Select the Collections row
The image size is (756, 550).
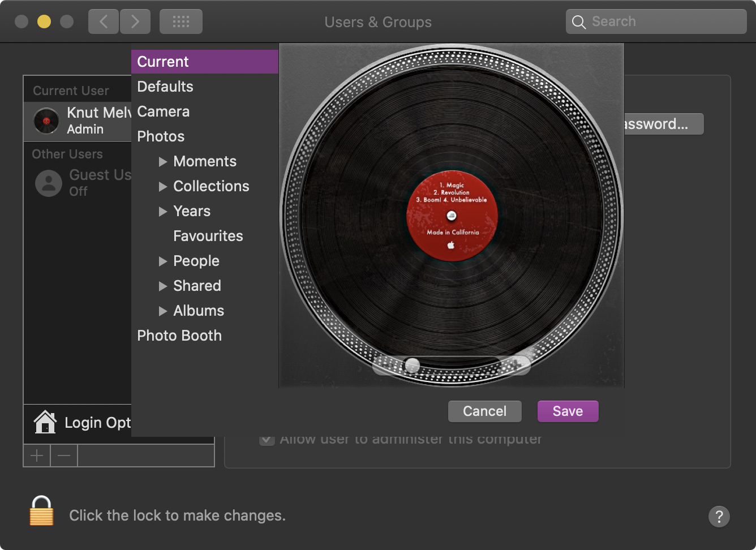(x=205, y=186)
